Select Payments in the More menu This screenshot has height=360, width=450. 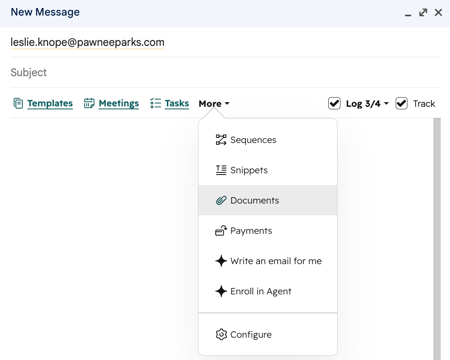pos(268,231)
